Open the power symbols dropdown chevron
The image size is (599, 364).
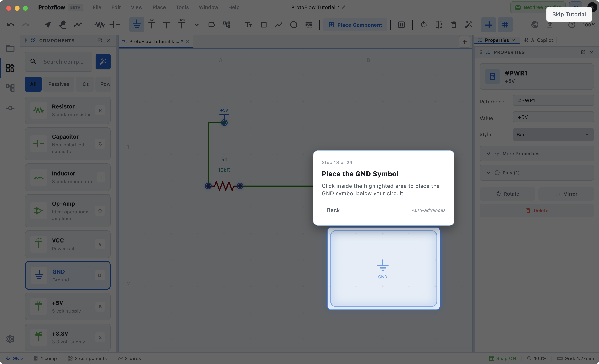point(196,25)
